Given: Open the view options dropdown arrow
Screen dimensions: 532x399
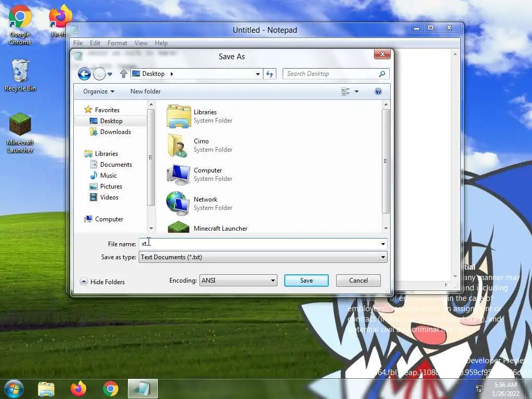Looking at the screenshot, I should [x=356, y=91].
